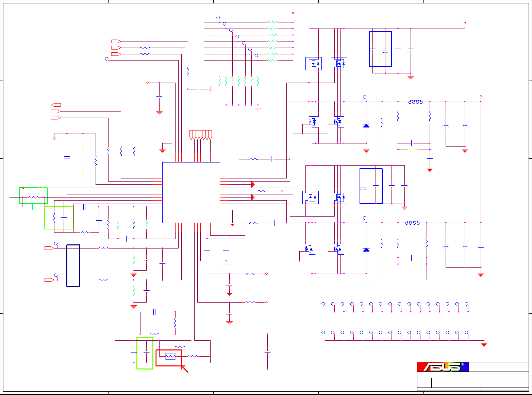532x395 pixels.
Task: Select resistor leading to red terminal right of IC
Action: [263, 191]
